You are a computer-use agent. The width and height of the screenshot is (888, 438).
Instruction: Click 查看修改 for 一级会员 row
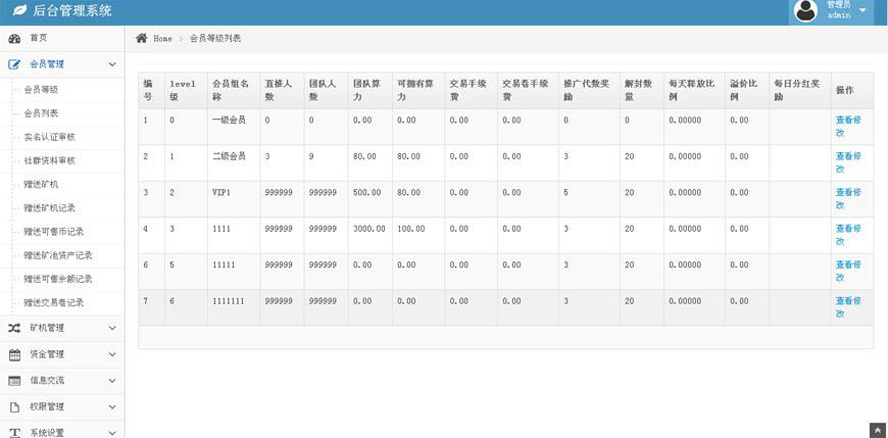point(848,127)
